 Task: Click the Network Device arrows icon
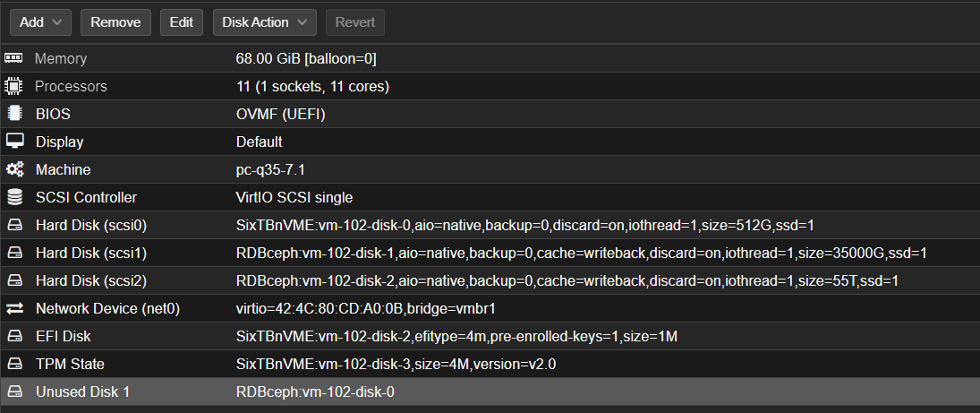tap(13, 309)
